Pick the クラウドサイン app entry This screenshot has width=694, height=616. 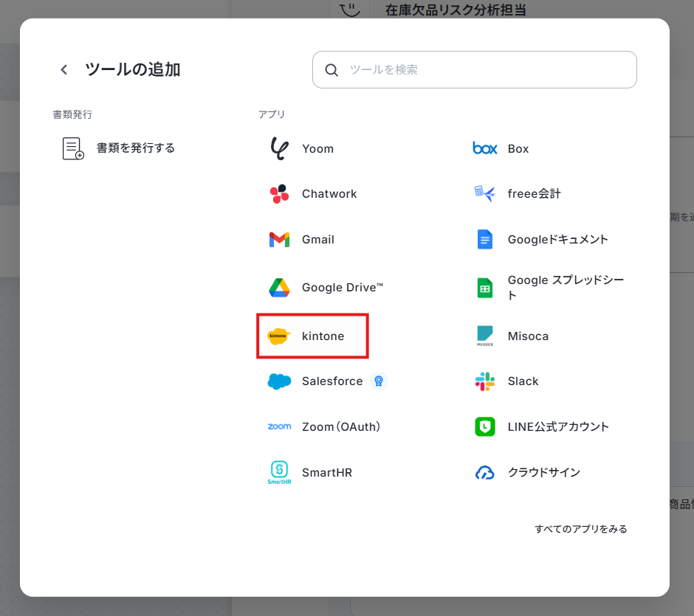click(543, 472)
